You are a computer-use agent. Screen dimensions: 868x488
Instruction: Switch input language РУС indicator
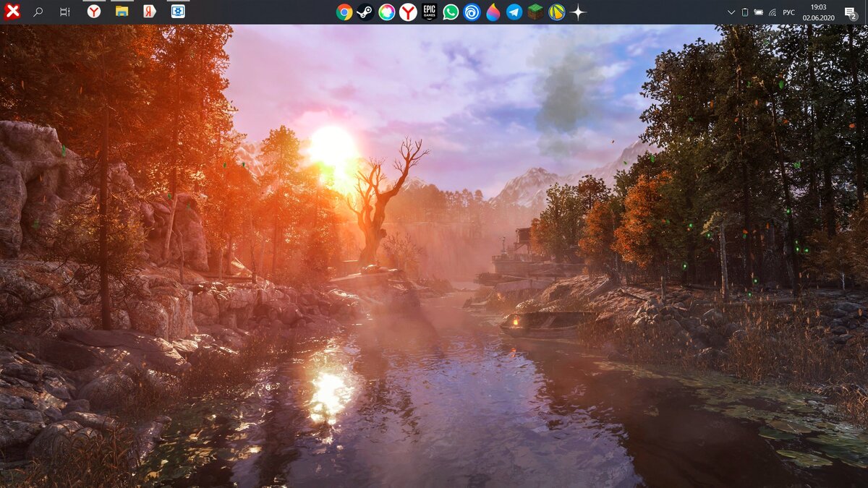(789, 12)
